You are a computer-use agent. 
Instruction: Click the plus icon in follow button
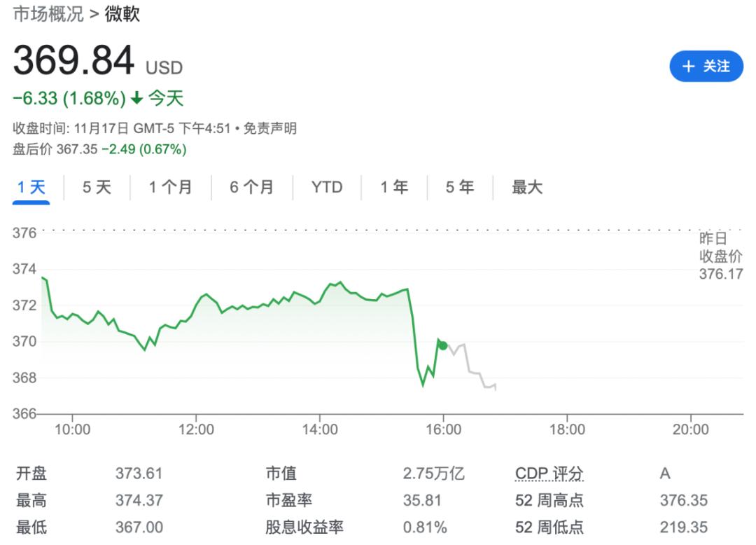pos(689,67)
